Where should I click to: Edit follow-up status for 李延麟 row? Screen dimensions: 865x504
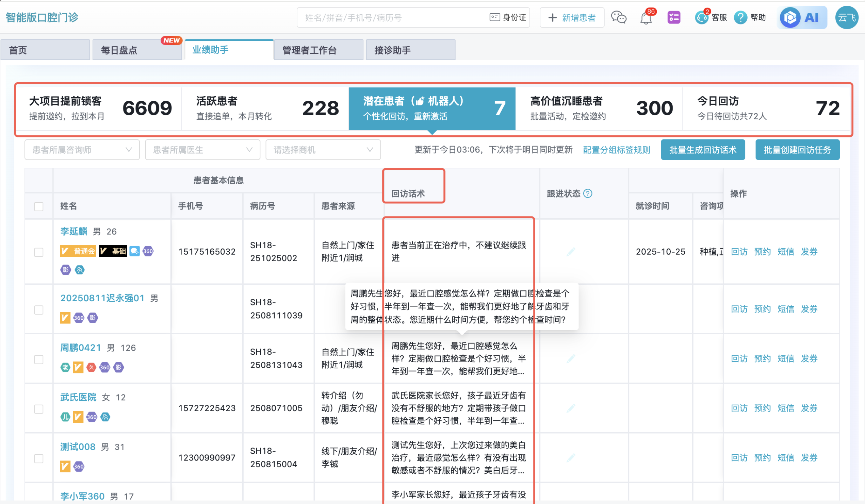[571, 252]
